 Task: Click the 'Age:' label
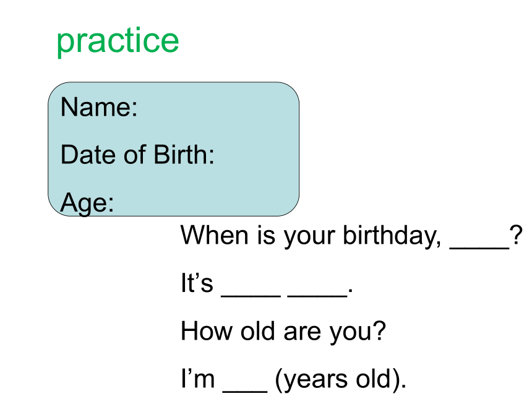[87, 203]
